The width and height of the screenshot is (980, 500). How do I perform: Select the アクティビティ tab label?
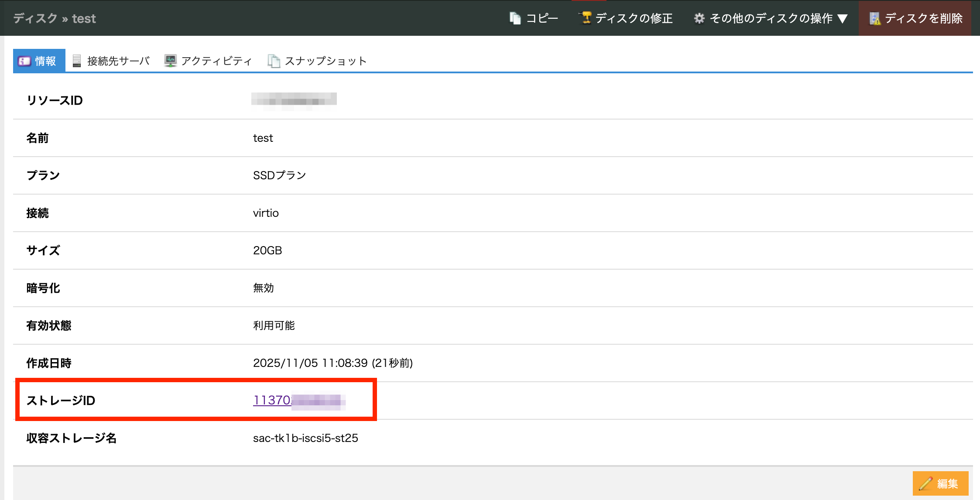tap(216, 61)
